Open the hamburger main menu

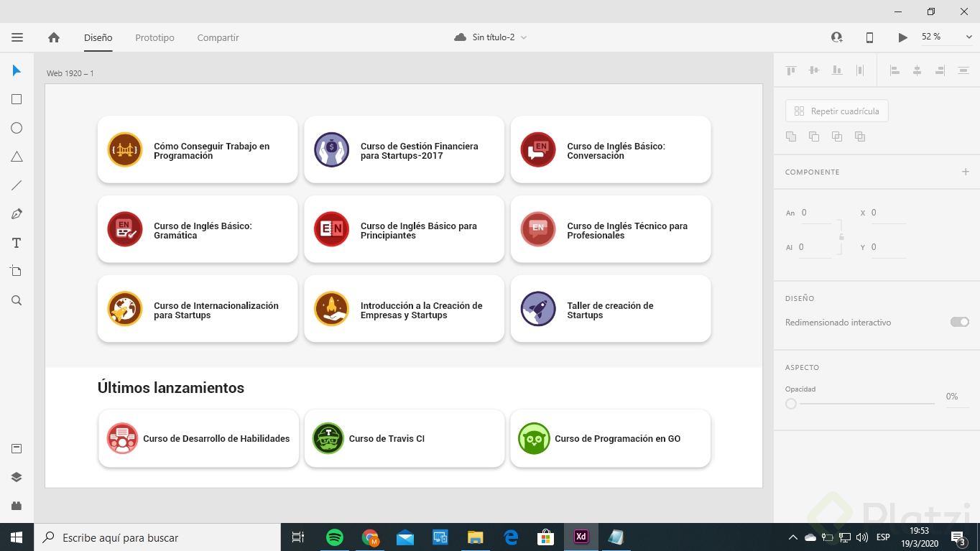(17, 37)
